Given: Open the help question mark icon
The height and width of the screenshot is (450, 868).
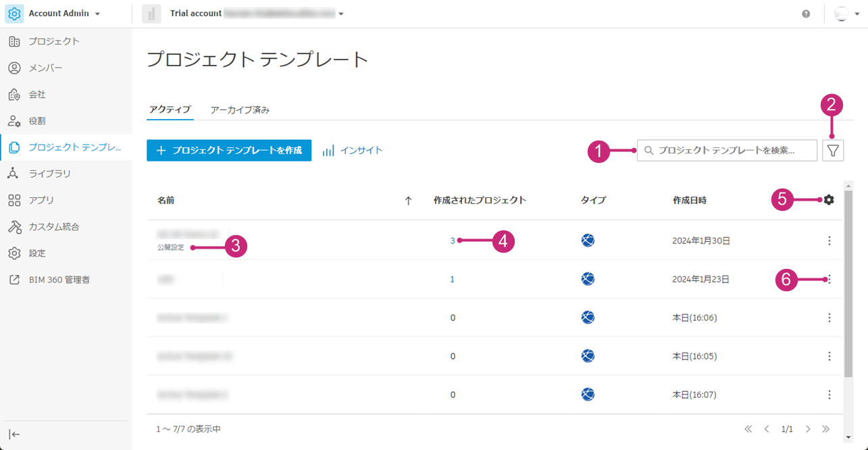Looking at the screenshot, I should coord(806,14).
